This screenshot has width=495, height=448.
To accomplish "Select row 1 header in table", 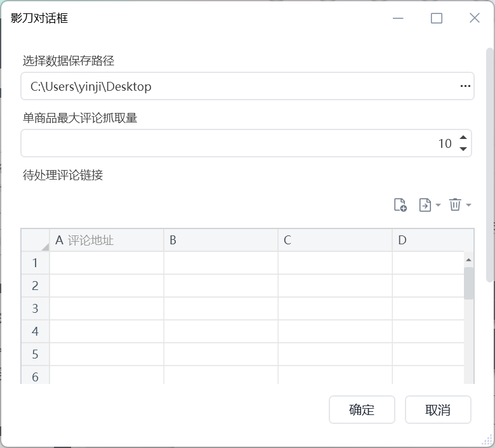I will [x=35, y=263].
